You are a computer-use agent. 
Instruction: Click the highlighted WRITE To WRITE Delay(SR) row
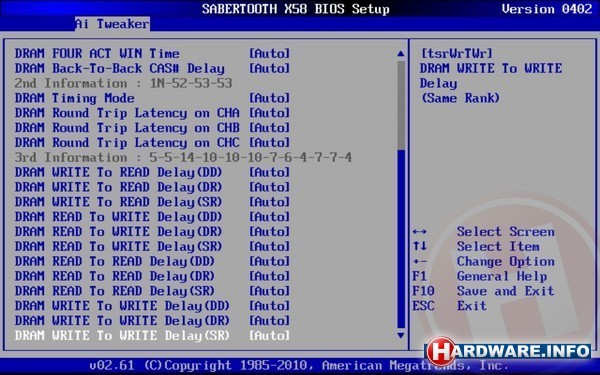[x=152, y=336]
